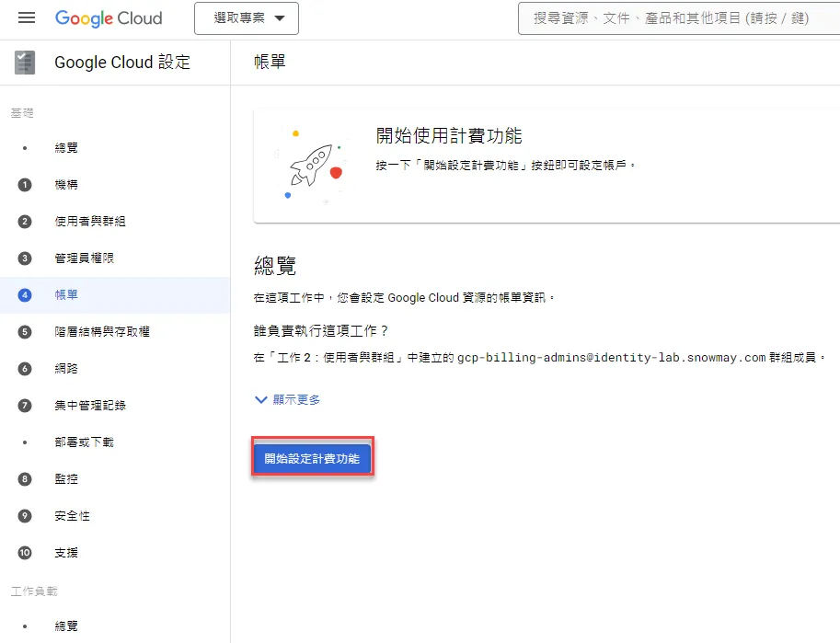Viewport: 840px width, 643px height.
Task: Open step 7 集中管理記錄
Action: (90, 406)
